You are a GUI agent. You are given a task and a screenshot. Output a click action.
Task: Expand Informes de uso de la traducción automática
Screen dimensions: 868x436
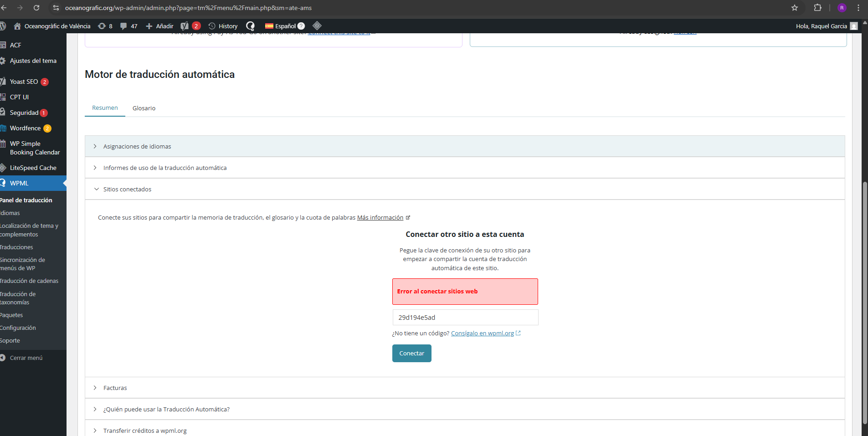coord(465,168)
